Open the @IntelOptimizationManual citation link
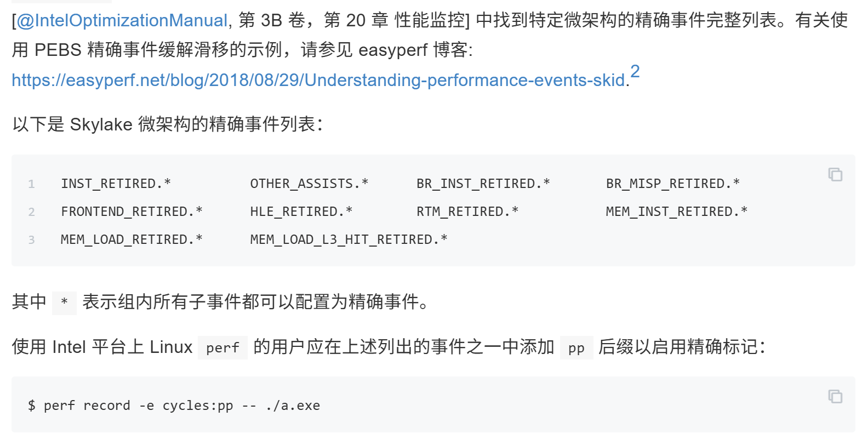This screenshot has width=868, height=445. 122,20
